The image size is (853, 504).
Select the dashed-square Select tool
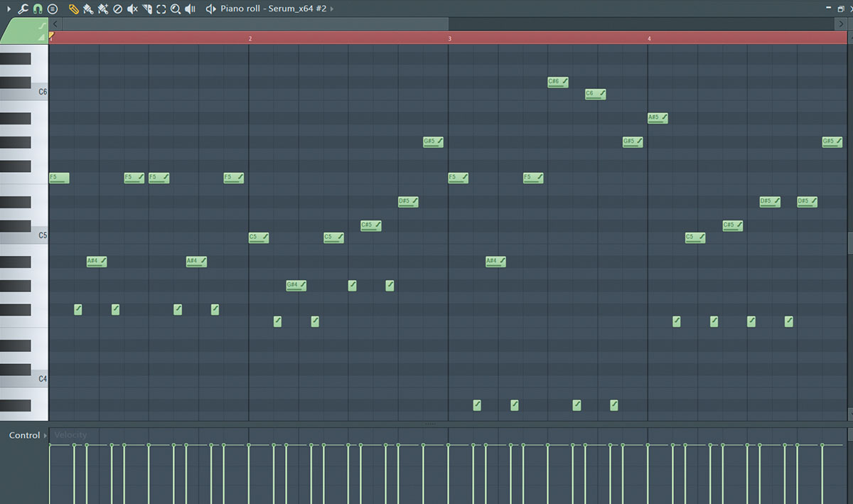point(161,9)
